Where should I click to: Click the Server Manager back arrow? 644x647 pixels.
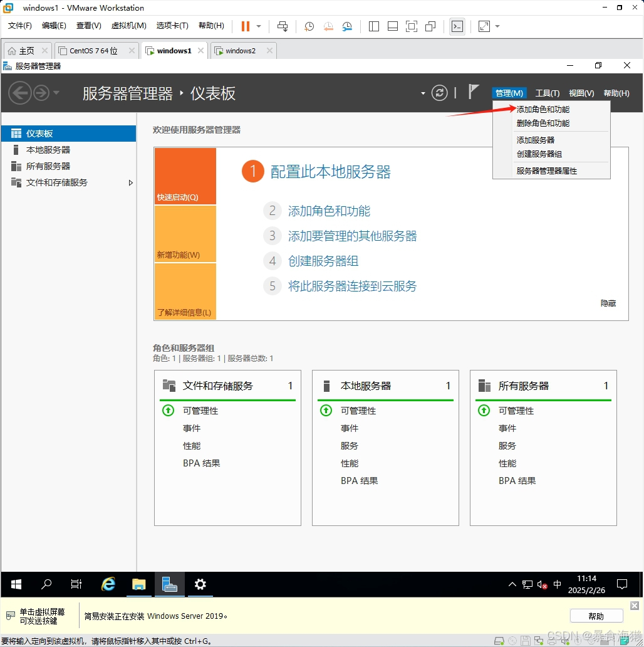point(20,93)
